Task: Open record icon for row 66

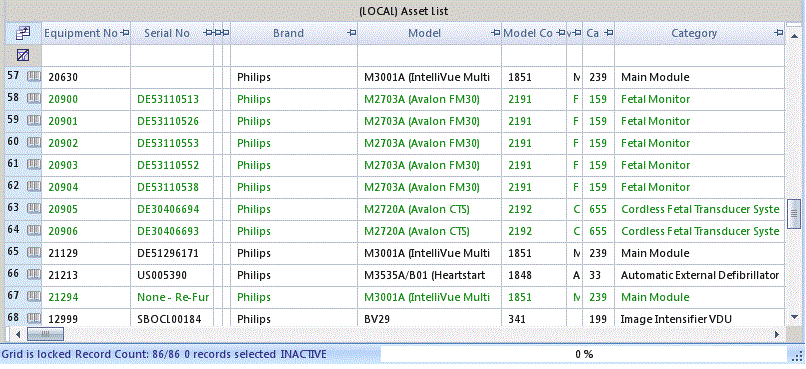Action: [34, 275]
